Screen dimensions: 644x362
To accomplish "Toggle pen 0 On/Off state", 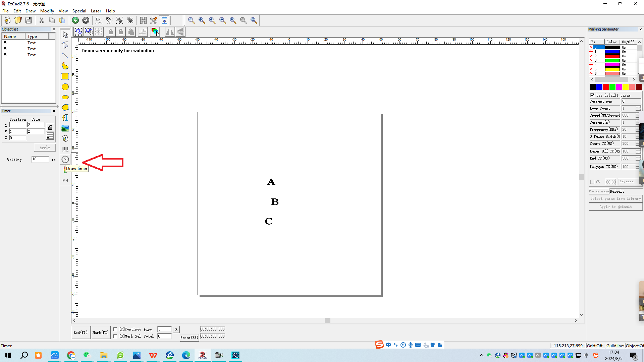I will tap(624, 47).
